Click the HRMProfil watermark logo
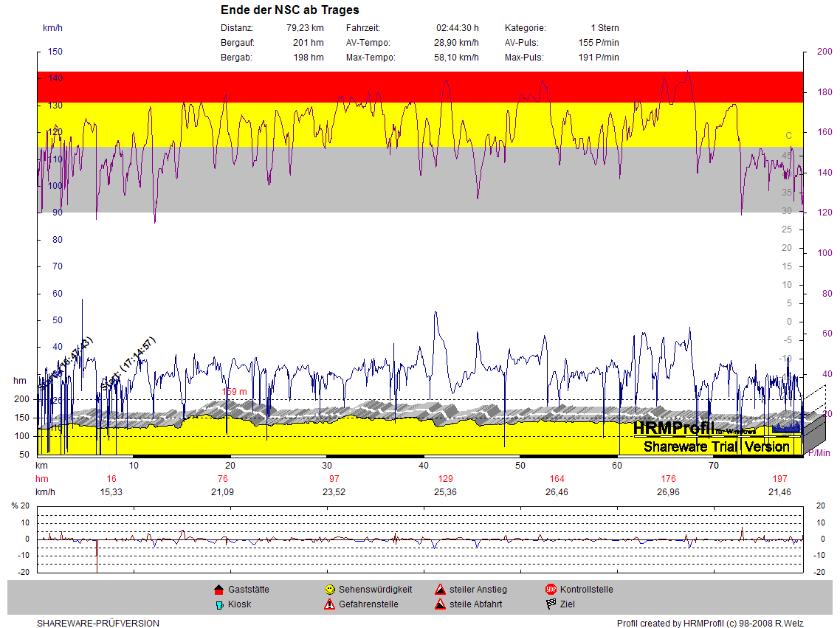The width and height of the screenshot is (840, 628). tap(673, 428)
